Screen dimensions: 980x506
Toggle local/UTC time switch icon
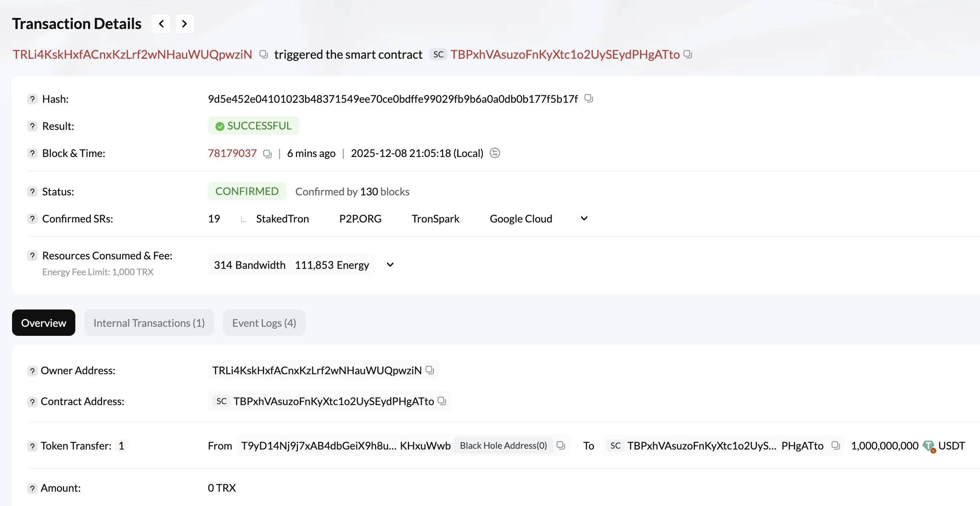(x=495, y=153)
